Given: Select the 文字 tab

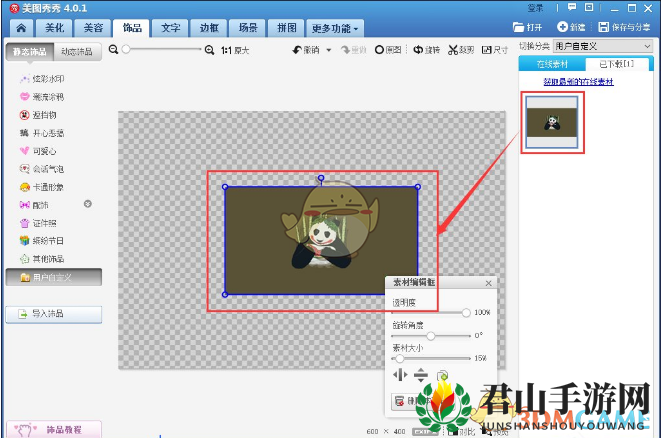Looking at the screenshot, I should [x=170, y=28].
